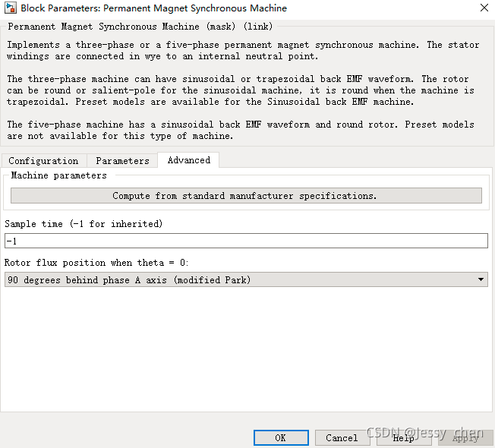Open the Rotor flux position dropdown
495x448 pixels.
pyautogui.click(x=246, y=279)
